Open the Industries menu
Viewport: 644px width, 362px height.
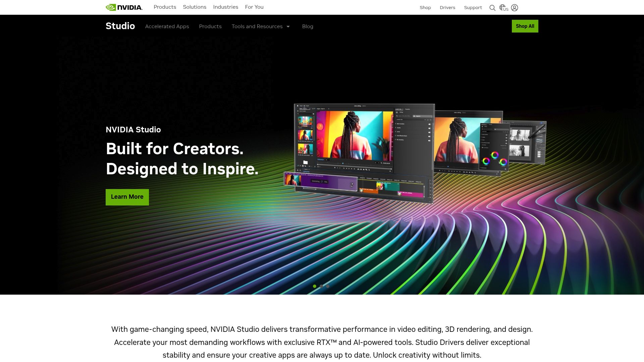(x=225, y=7)
